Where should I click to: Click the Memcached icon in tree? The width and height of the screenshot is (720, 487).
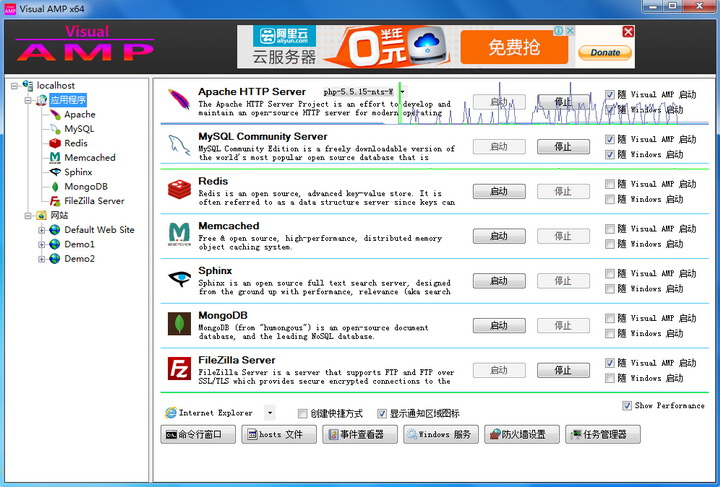coord(55,157)
